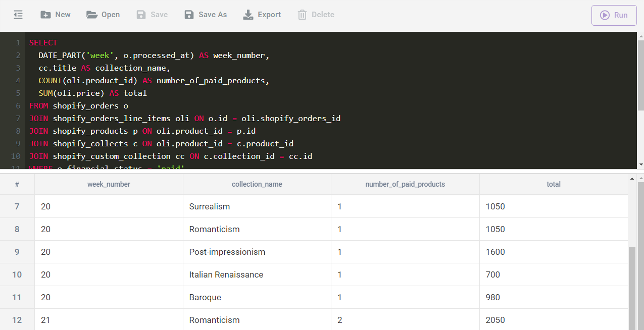Select the Baroque cell in row 11
The width and height of the screenshot is (644, 330).
click(x=257, y=297)
